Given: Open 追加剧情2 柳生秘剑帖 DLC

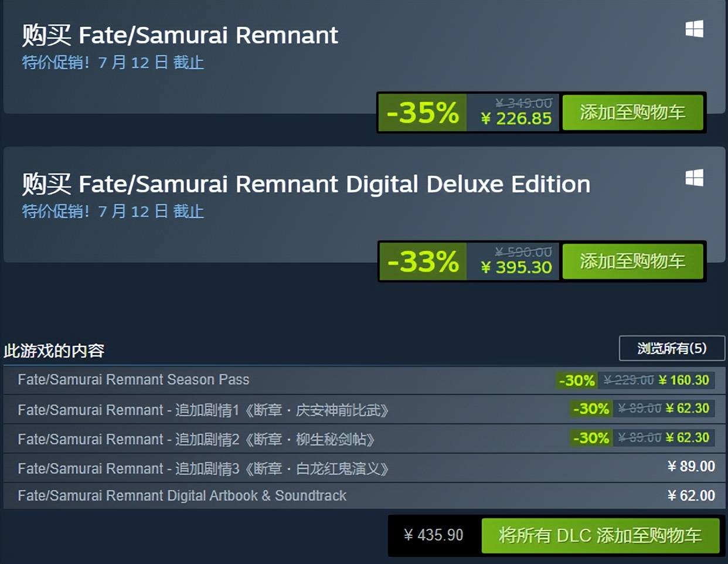Looking at the screenshot, I should tap(196, 439).
